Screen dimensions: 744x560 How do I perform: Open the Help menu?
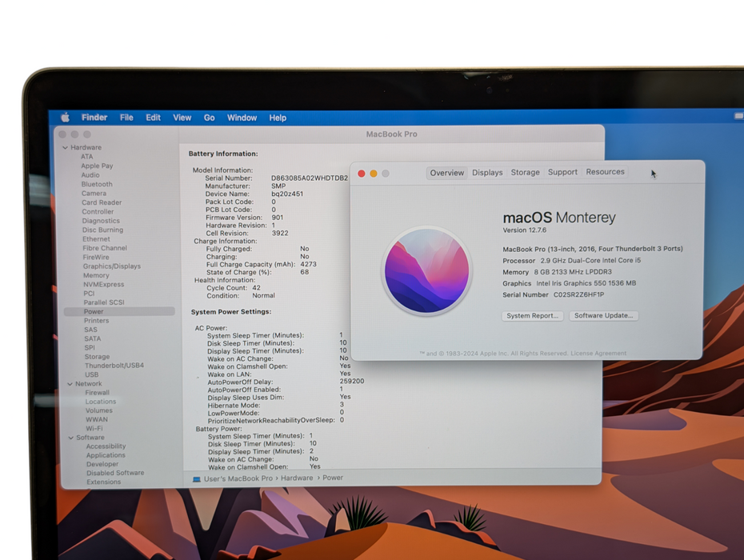tap(278, 118)
